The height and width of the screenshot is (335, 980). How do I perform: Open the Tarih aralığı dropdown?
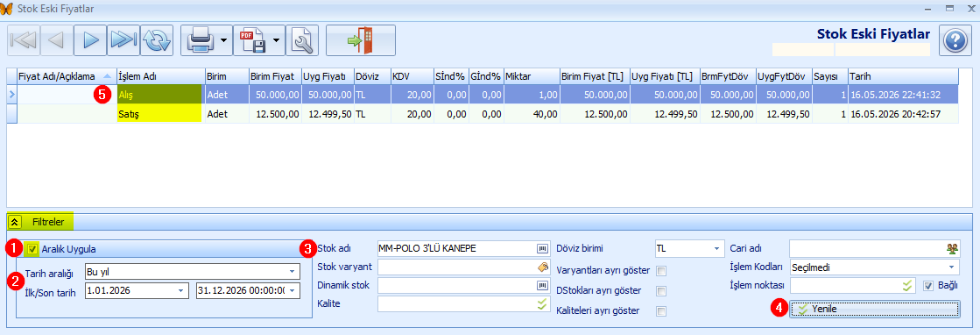(x=292, y=273)
